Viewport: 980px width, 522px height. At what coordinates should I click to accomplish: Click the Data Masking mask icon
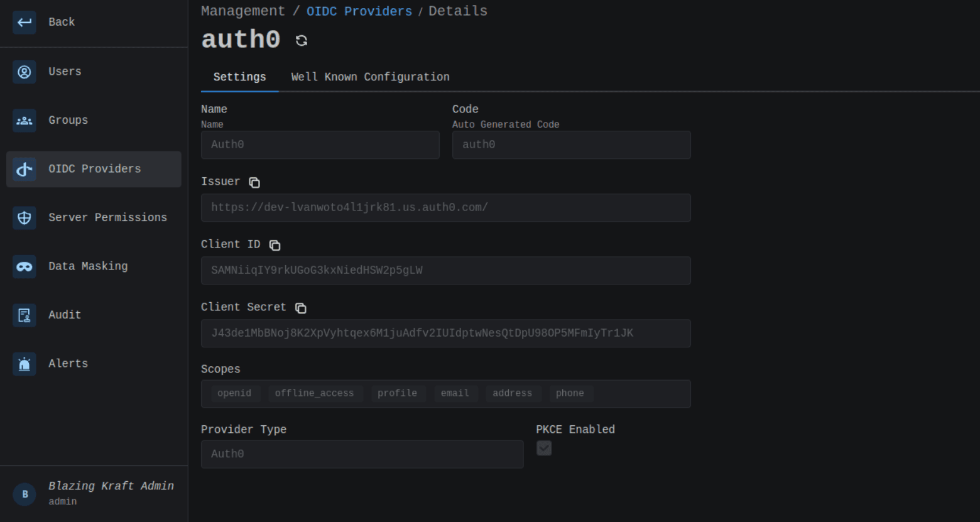(x=24, y=266)
